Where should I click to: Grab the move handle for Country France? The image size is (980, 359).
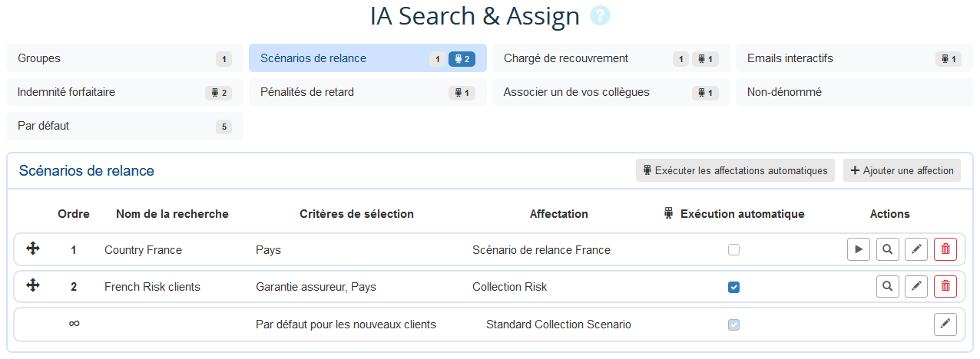[x=33, y=249]
